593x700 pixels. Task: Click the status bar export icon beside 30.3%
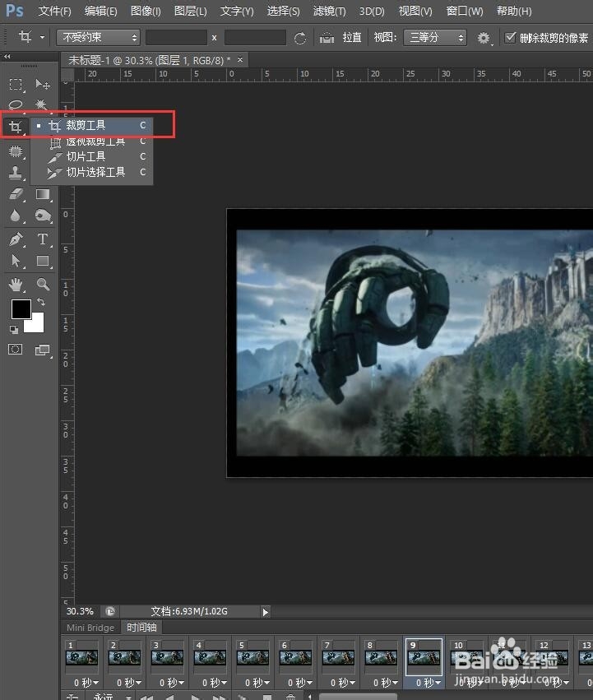(x=110, y=611)
